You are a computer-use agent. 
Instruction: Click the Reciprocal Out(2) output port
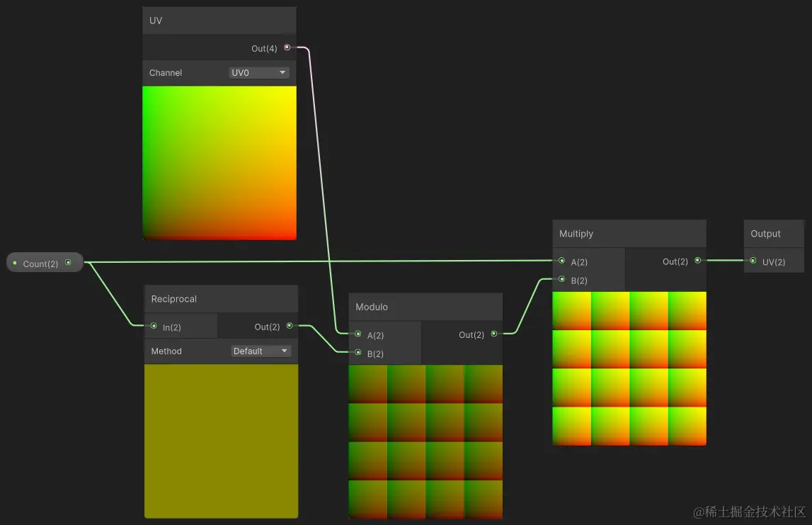tap(290, 325)
